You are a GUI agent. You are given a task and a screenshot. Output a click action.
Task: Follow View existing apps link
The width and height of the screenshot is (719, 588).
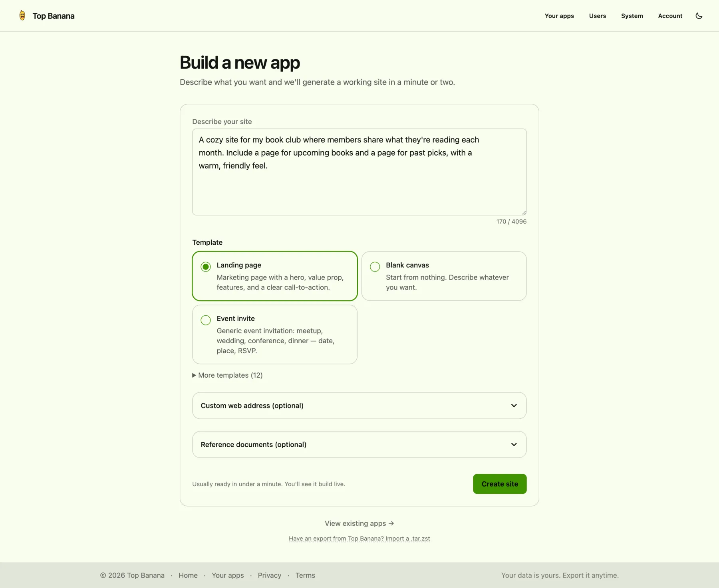(x=359, y=523)
